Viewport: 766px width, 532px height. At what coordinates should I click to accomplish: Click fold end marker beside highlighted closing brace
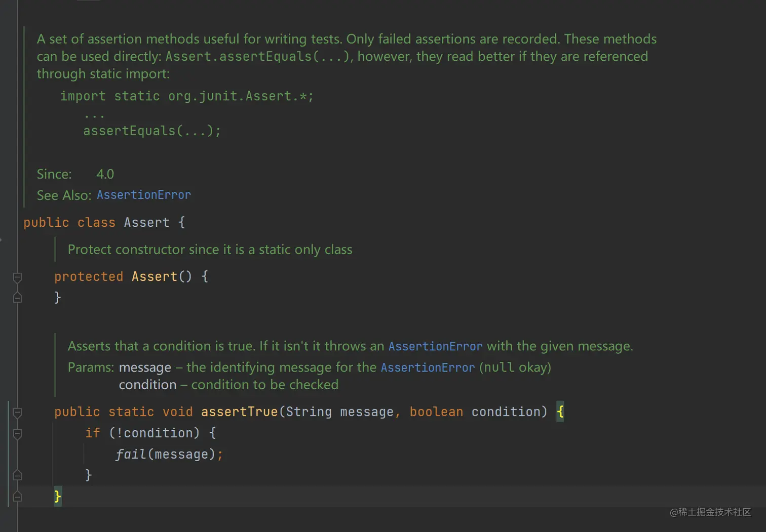click(17, 497)
